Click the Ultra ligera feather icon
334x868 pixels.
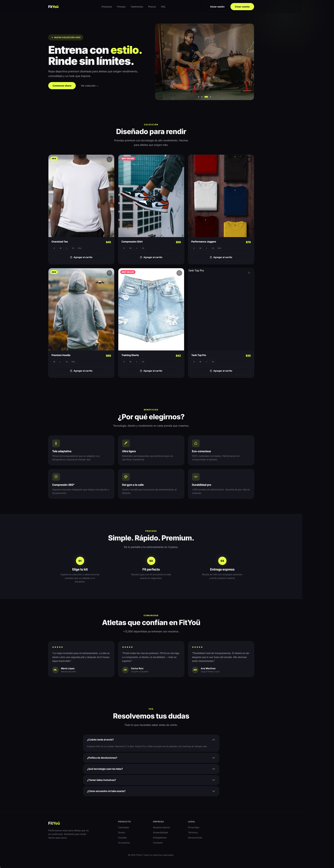(126, 443)
